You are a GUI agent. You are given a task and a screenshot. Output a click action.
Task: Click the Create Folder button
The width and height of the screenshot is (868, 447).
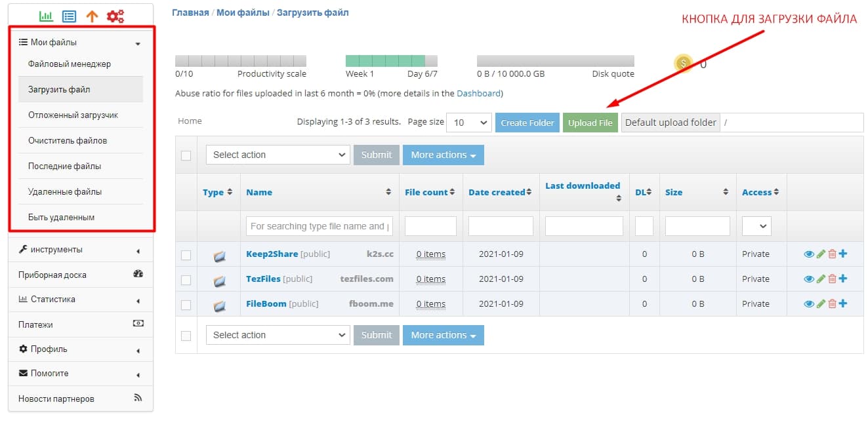[x=527, y=123]
